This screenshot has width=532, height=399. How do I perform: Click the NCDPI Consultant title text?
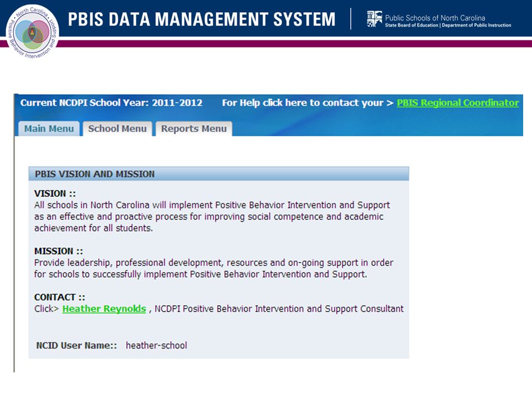coord(279,309)
